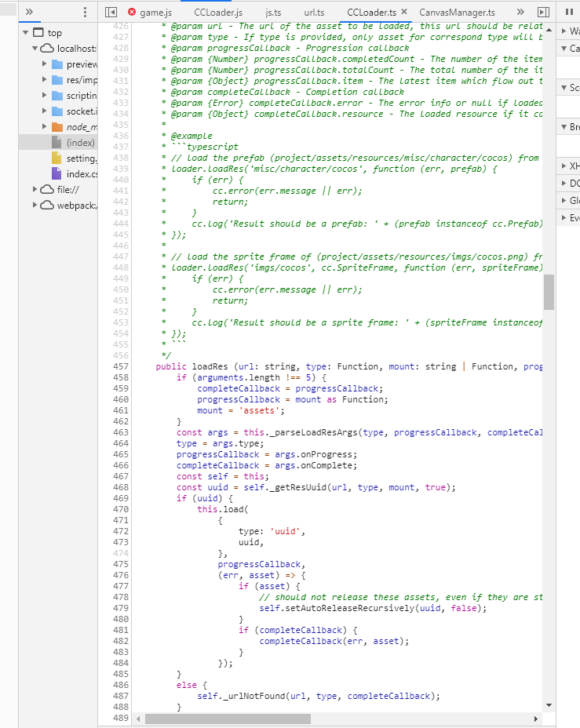Click the horizontal scroll left arrow
The width and height of the screenshot is (580, 728).
138,719
